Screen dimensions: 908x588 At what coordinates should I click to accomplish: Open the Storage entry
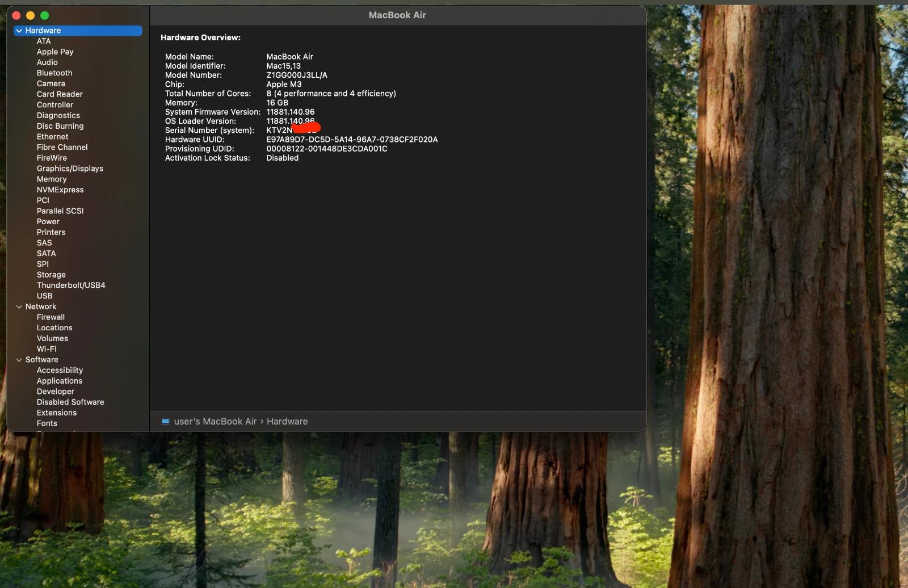pyautogui.click(x=51, y=275)
